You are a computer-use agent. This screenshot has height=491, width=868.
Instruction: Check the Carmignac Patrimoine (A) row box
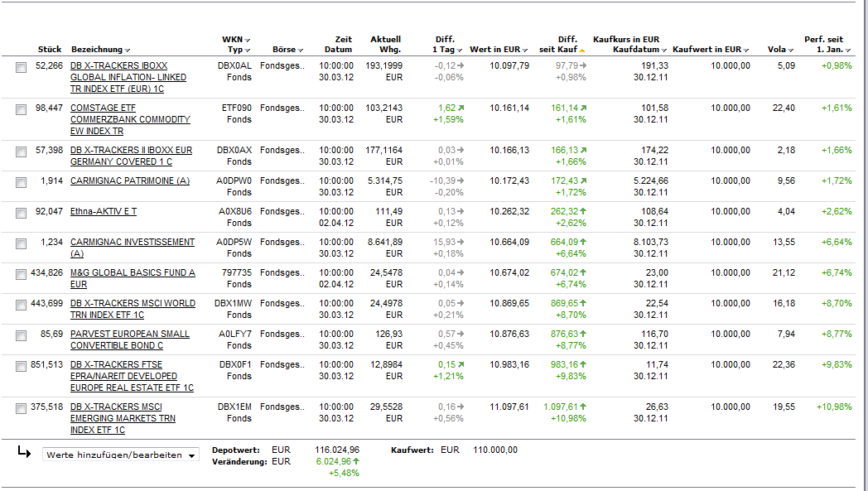tap(21, 183)
